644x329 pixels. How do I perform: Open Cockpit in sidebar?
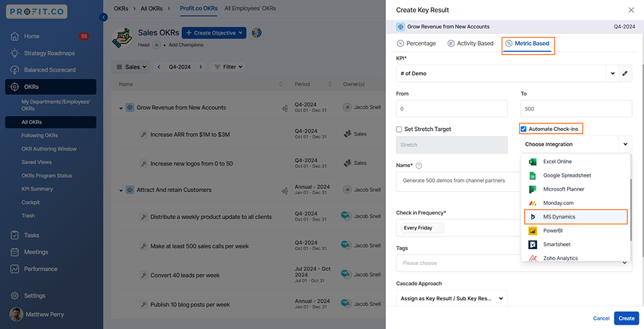click(x=31, y=203)
